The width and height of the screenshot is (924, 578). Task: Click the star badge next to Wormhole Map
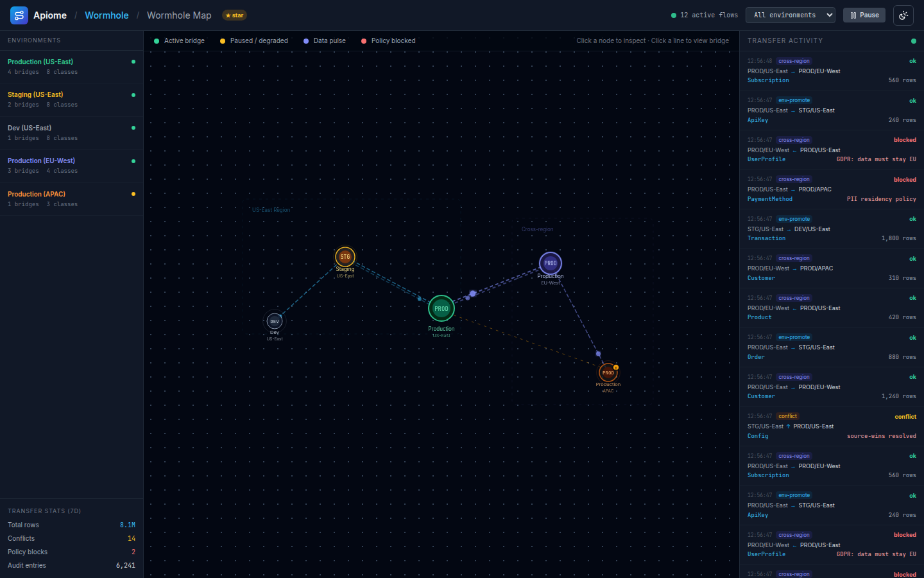coord(235,15)
